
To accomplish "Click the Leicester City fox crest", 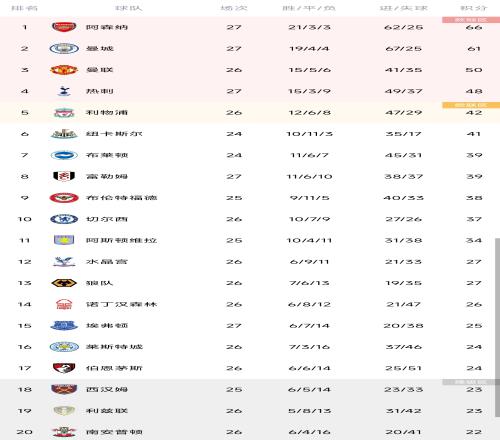I will click(64, 347).
